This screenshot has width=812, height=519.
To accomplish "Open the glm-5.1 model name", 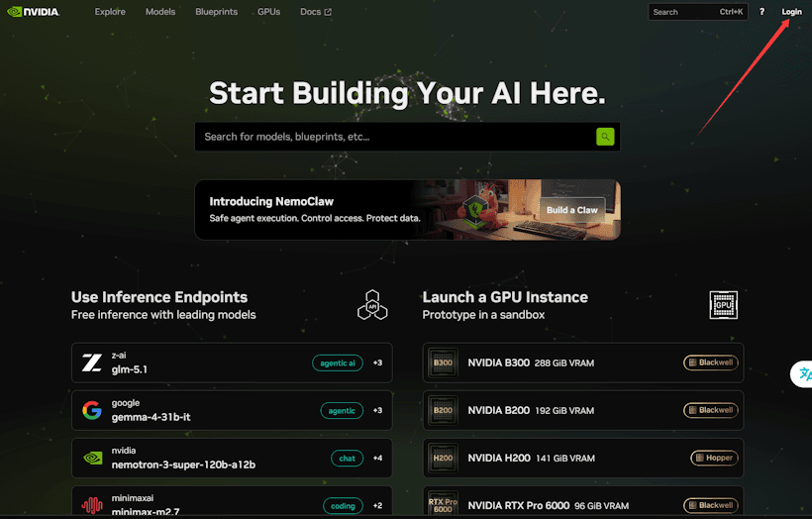I will pos(130,369).
